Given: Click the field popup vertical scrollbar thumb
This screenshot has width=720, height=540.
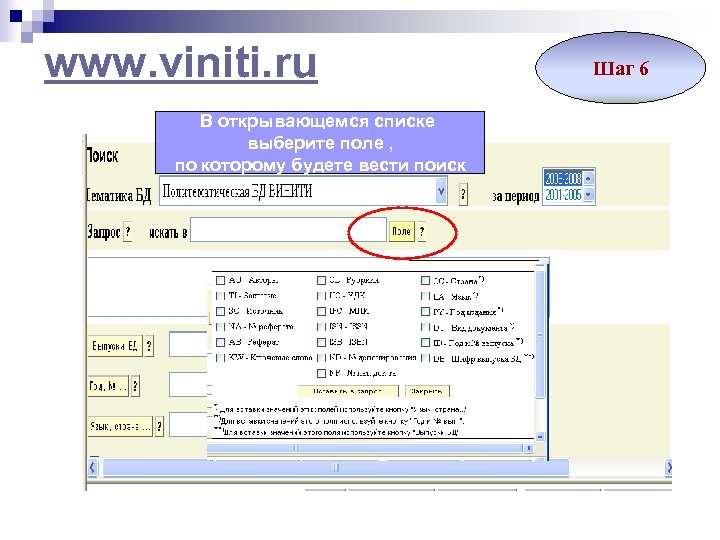Looking at the screenshot, I should tap(540, 334).
